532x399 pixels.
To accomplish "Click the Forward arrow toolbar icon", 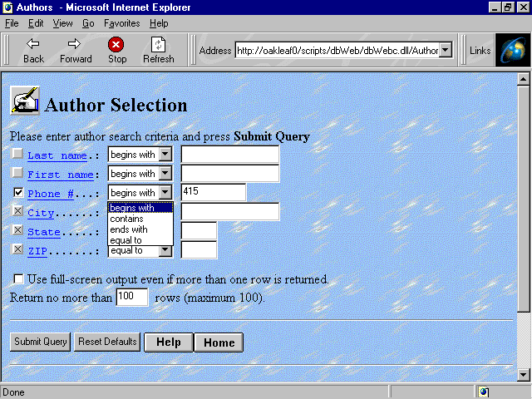I will pos(75,44).
